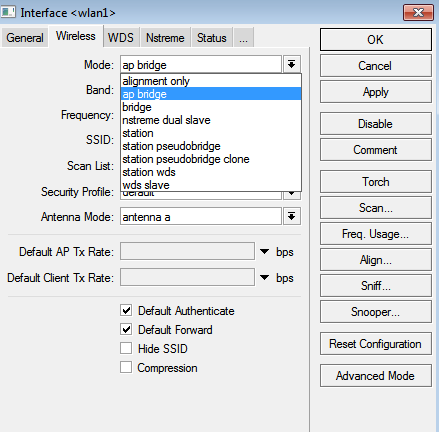Expand Default Client Tx Rate arrow
Image resolution: width=439 pixels, height=432 pixels.
pyautogui.click(x=264, y=278)
